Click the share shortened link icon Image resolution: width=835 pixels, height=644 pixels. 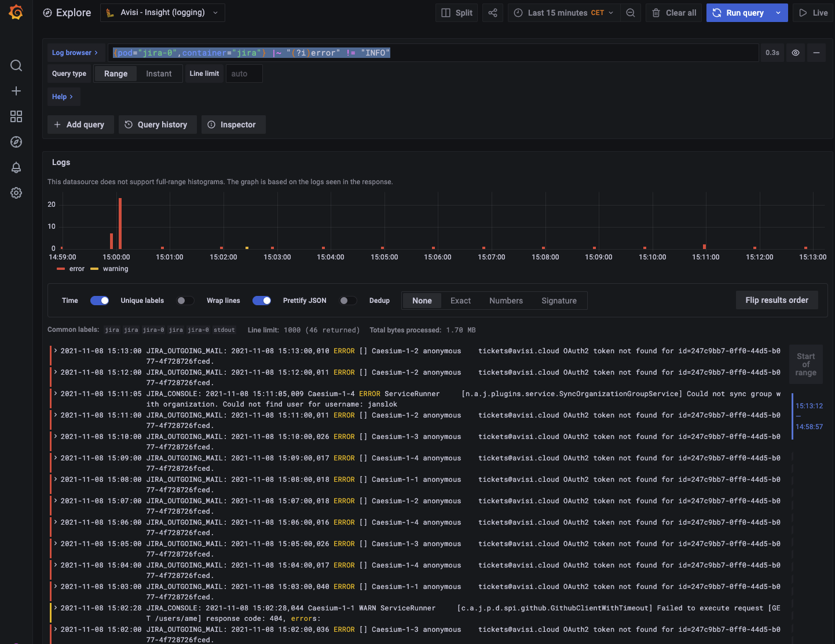click(493, 13)
